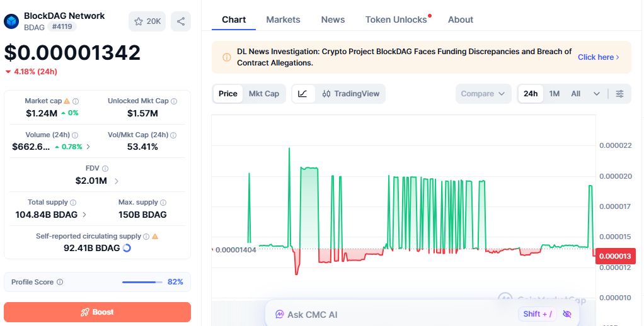This screenshot has height=326, width=644.
Task: Open the Total supply info icon
Action: [73, 202]
